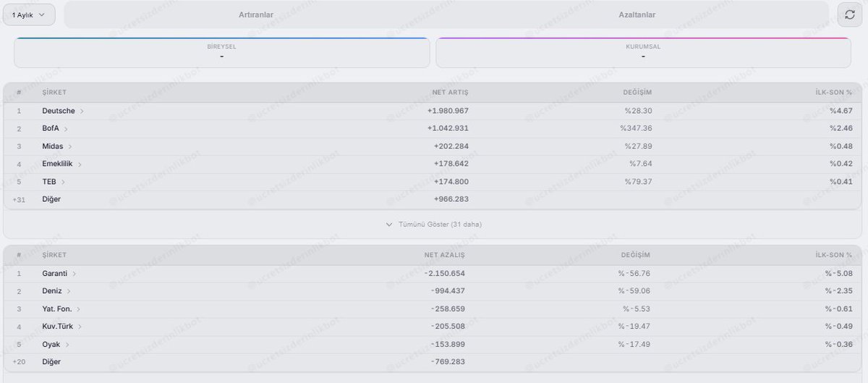The width and height of the screenshot is (868, 383).
Task: Select the Deutsche company name
Action: click(x=59, y=111)
